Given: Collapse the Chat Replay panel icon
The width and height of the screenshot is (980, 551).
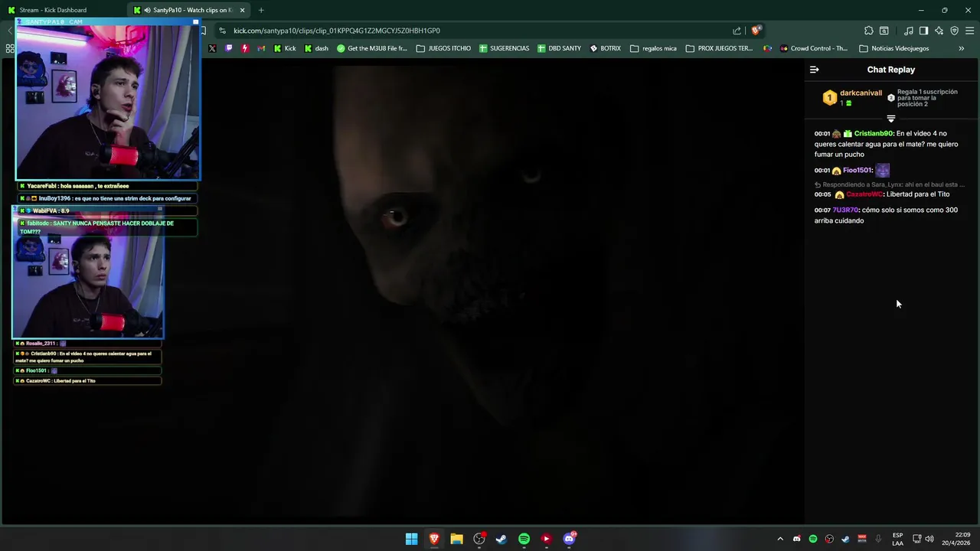Looking at the screenshot, I should tap(814, 70).
